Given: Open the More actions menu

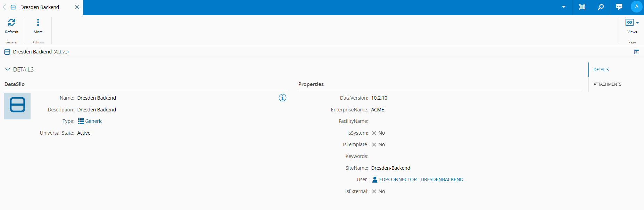Looking at the screenshot, I should tap(38, 23).
